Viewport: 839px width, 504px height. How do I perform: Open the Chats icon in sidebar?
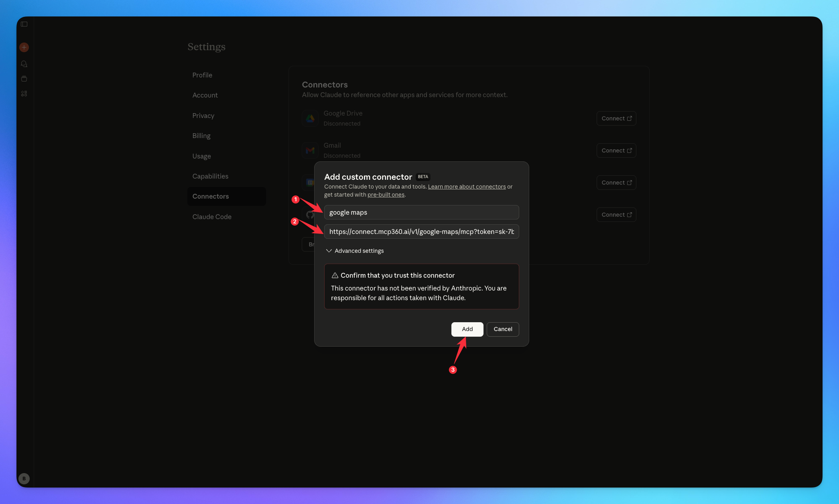24,64
